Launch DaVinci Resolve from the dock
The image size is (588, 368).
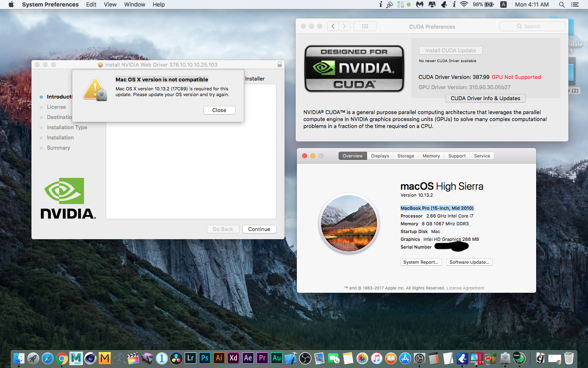click(176, 359)
